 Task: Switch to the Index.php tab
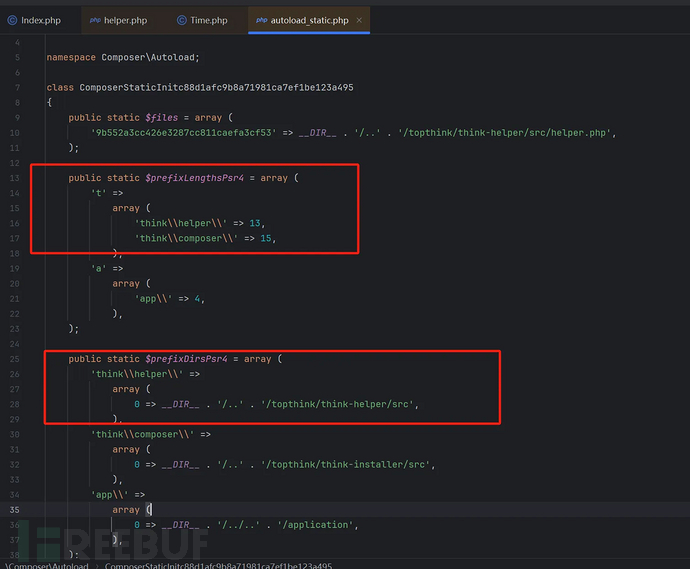[41, 20]
